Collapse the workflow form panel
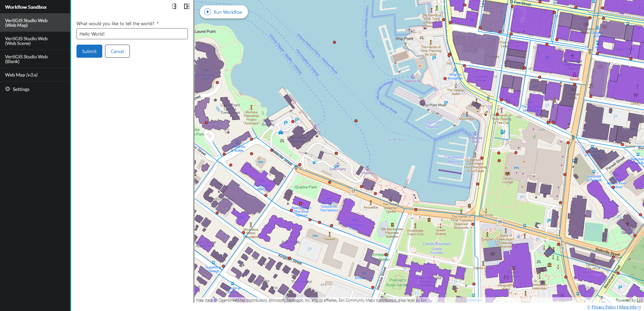Screen dimensions: 644x311 [174, 6]
